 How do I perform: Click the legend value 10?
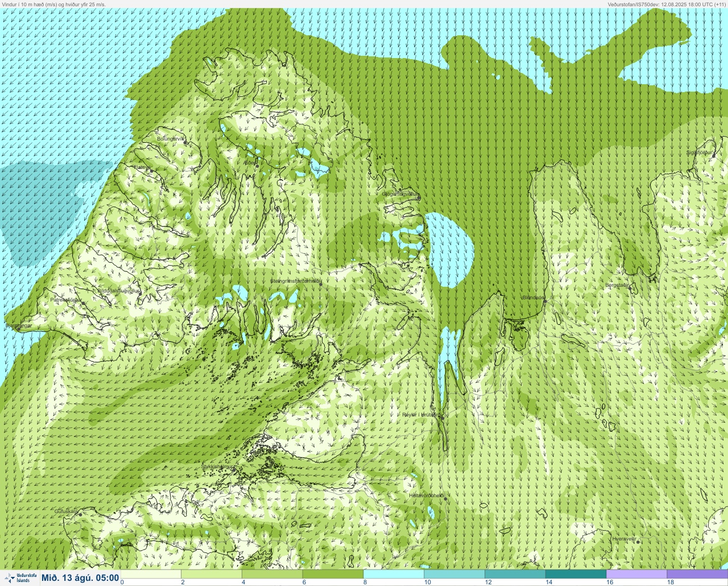tap(427, 582)
